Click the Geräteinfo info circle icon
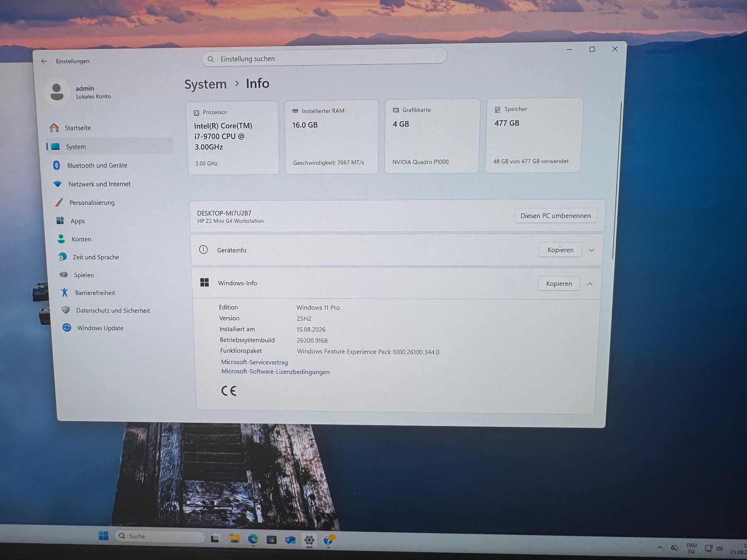This screenshot has height=560, width=747. coord(203,249)
